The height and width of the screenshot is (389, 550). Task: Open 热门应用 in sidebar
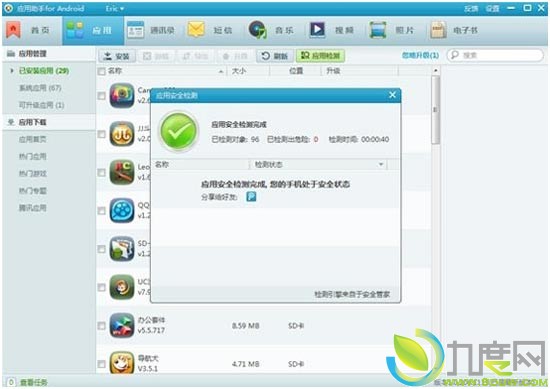tap(32, 156)
